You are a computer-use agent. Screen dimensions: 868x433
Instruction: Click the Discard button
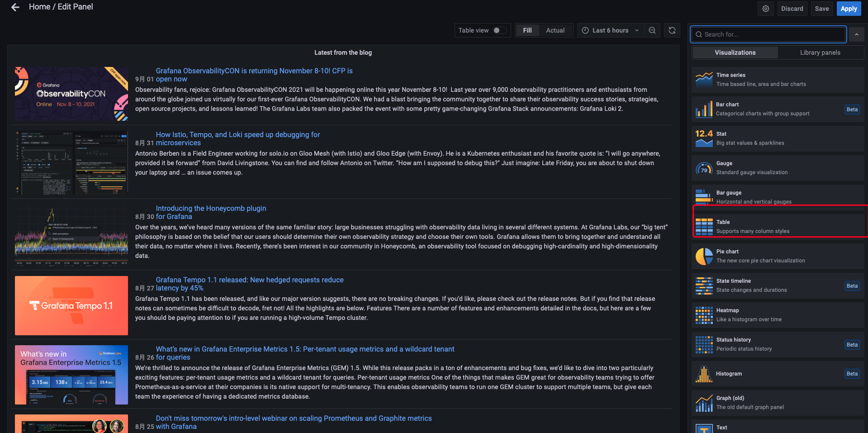[792, 9]
